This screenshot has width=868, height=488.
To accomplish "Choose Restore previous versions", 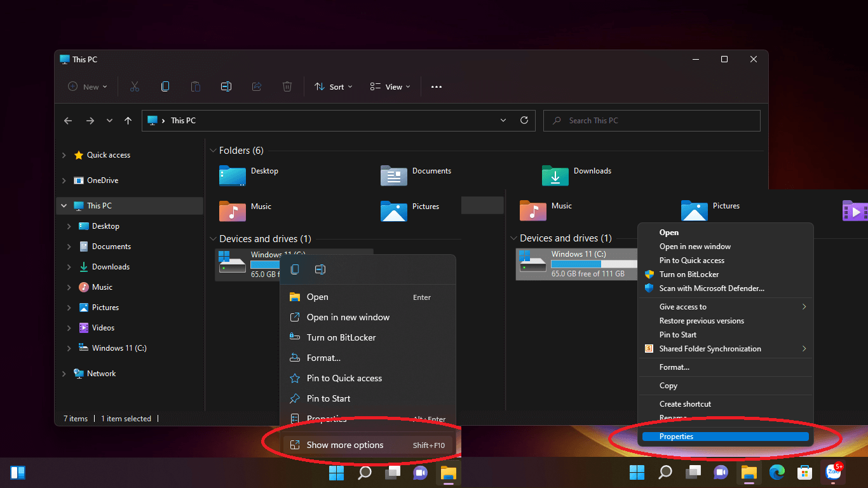I will (x=702, y=321).
